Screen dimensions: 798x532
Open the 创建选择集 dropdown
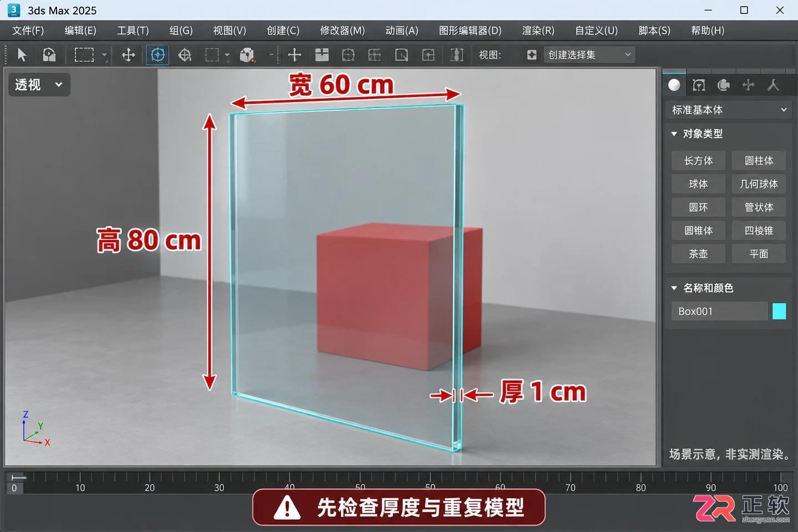tap(589, 55)
